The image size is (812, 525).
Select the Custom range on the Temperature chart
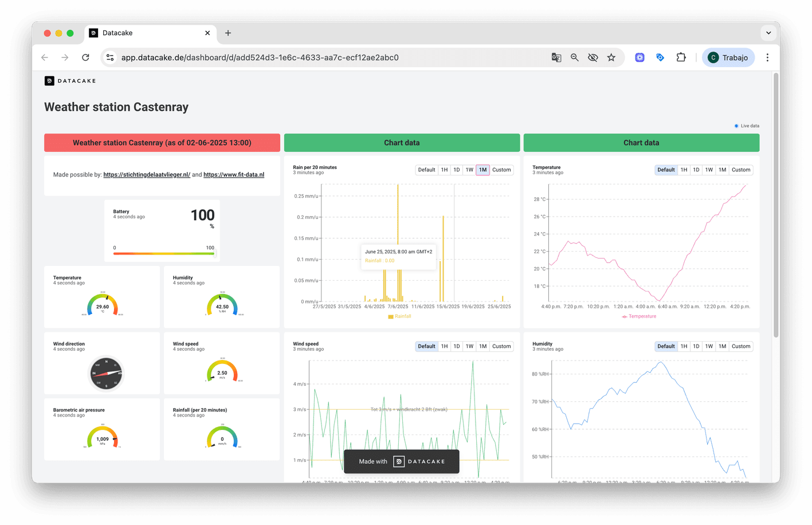click(x=741, y=170)
